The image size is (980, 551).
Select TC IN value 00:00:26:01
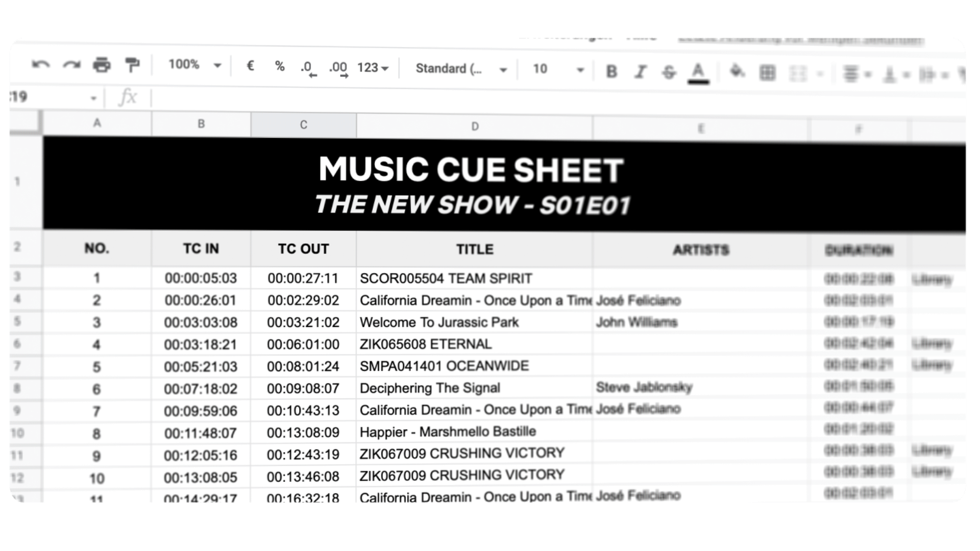click(x=201, y=300)
